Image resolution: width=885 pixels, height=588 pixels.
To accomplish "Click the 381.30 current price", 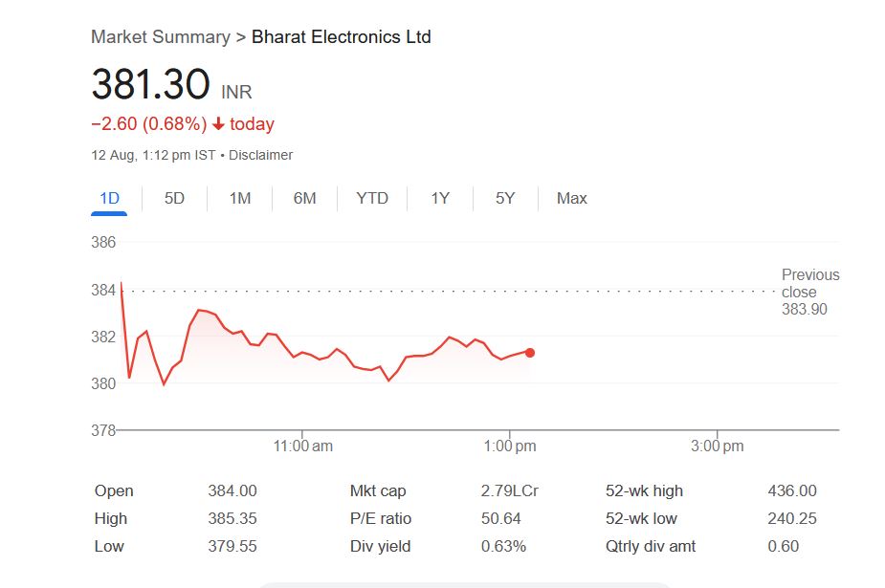I will pos(150,85).
